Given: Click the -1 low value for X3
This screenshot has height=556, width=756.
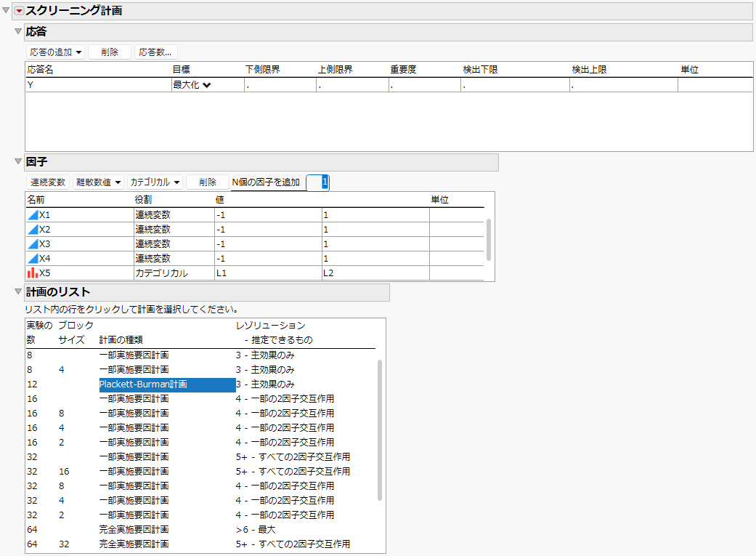Looking at the screenshot, I should coord(268,243).
